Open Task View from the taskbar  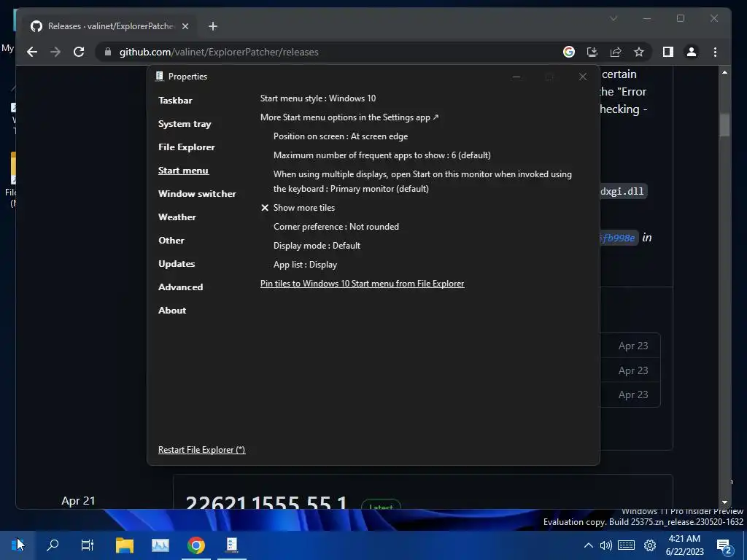(x=88, y=545)
